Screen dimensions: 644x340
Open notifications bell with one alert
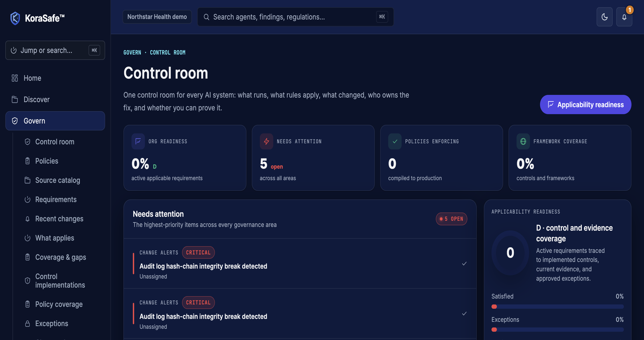click(x=624, y=17)
